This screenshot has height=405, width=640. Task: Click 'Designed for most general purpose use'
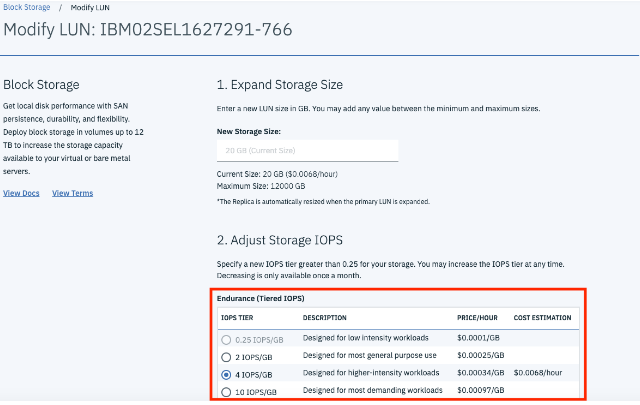[x=370, y=355]
